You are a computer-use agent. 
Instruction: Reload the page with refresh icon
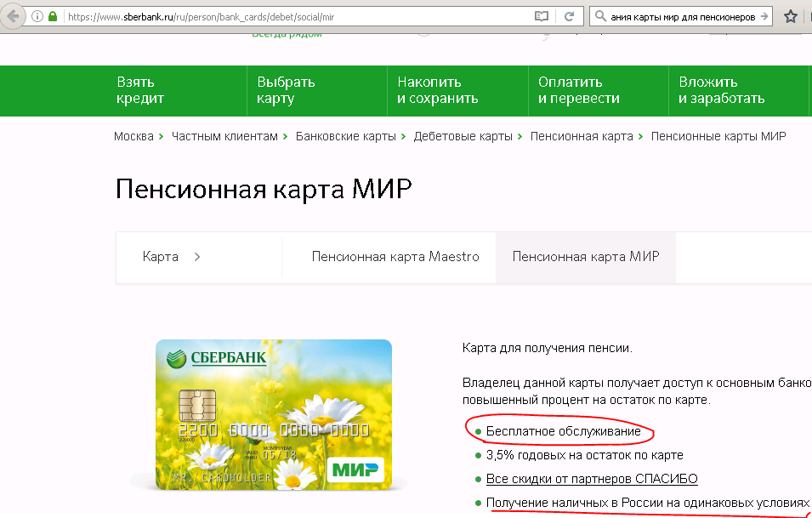pyautogui.click(x=569, y=16)
